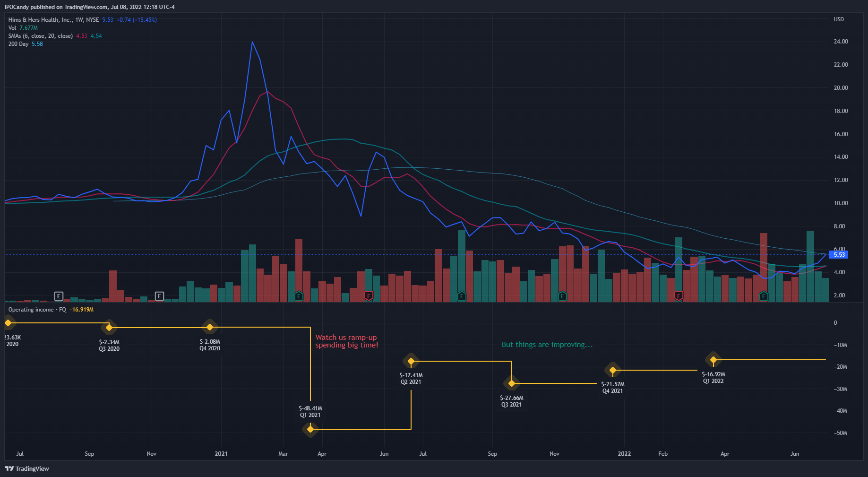Select the Q4 2020 operating income diamond
Screen dimensions: 868x477
(x=210, y=327)
